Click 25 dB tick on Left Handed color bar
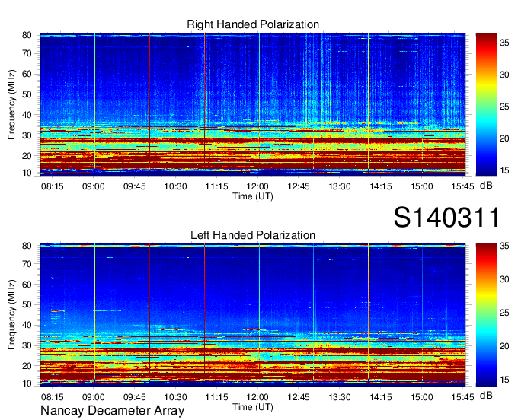The height and width of the screenshot is (420, 518). pyautogui.click(x=504, y=313)
